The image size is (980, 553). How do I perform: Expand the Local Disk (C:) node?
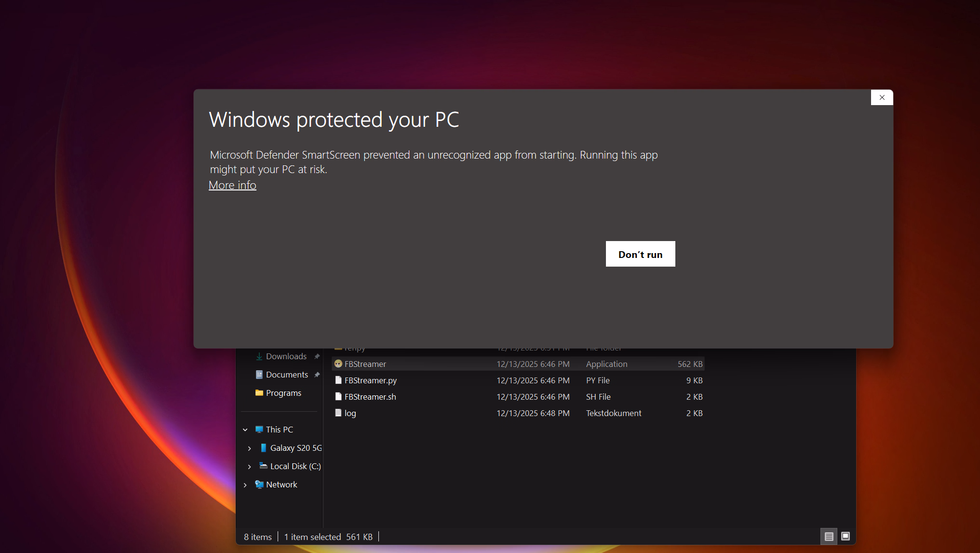249,467
